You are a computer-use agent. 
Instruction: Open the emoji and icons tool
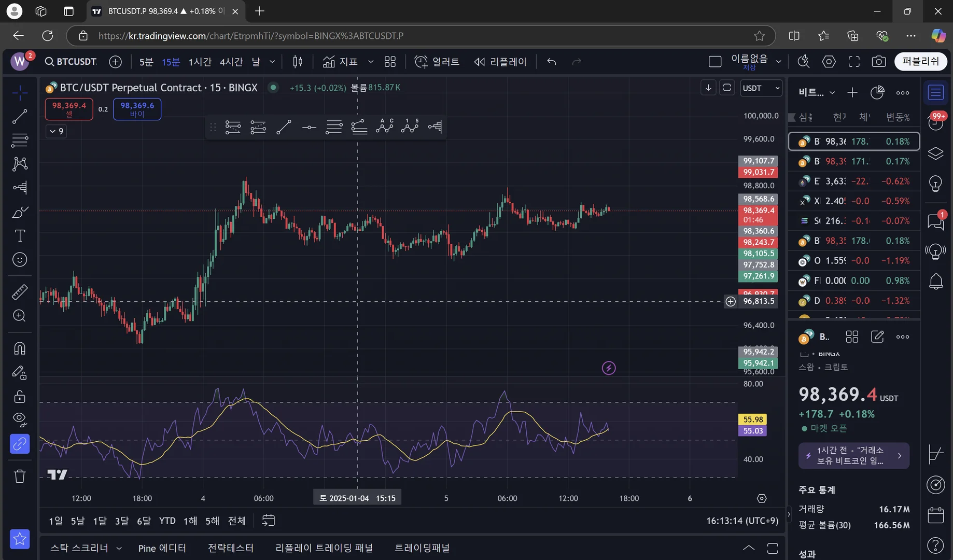tap(20, 260)
